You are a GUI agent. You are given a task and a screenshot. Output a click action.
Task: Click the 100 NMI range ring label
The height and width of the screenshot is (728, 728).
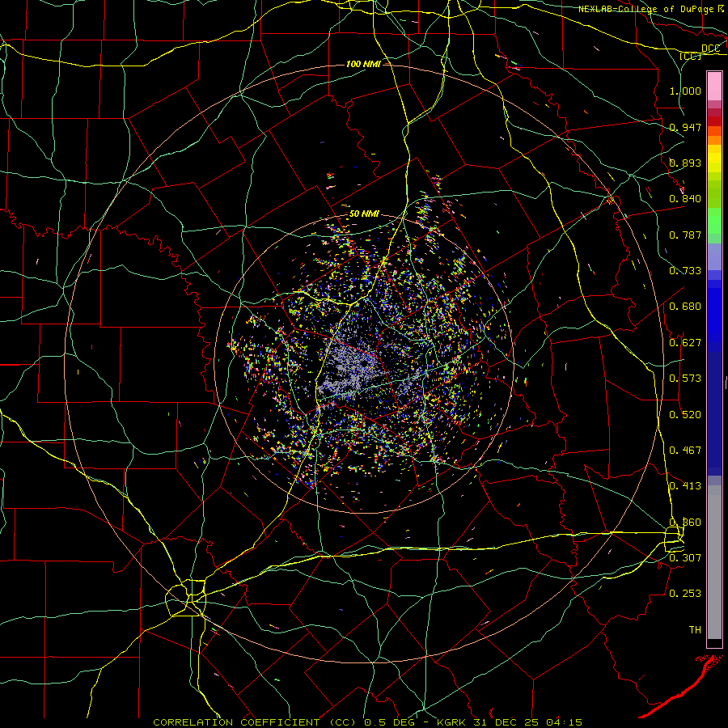click(x=363, y=64)
